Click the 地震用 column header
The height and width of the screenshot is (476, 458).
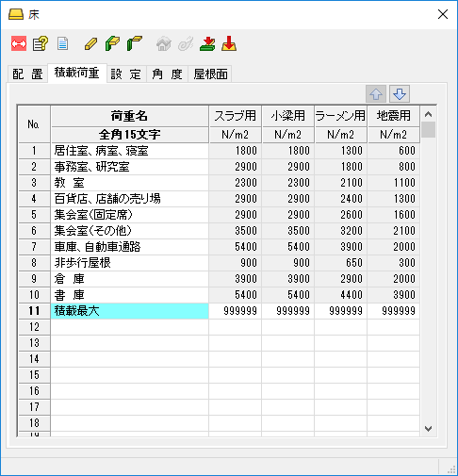pyautogui.click(x=394, y=116)
